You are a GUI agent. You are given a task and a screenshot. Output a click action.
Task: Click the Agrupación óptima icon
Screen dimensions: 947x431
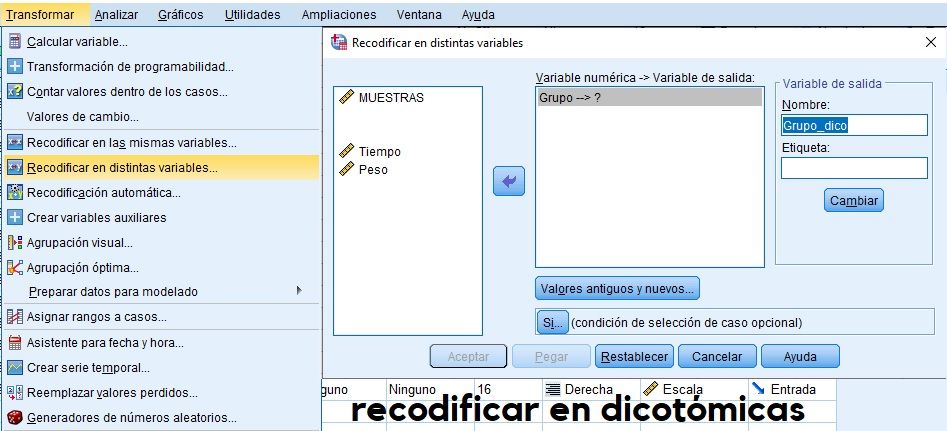15,267
